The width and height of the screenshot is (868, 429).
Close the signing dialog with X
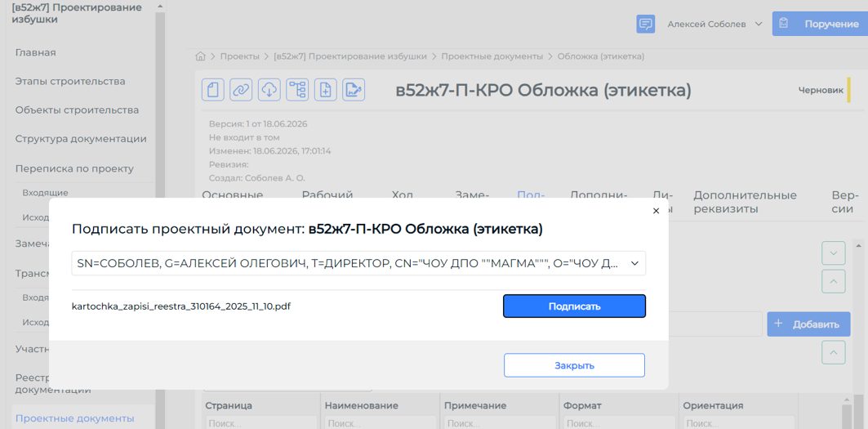click(657, 211)
